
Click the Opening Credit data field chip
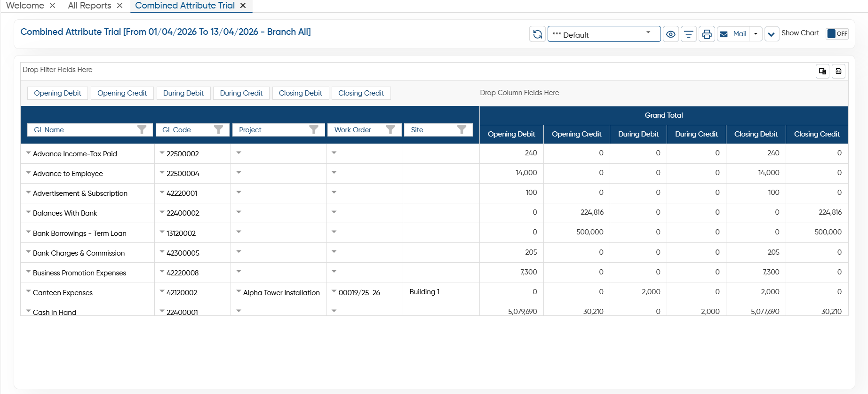[x=122, y=93]
